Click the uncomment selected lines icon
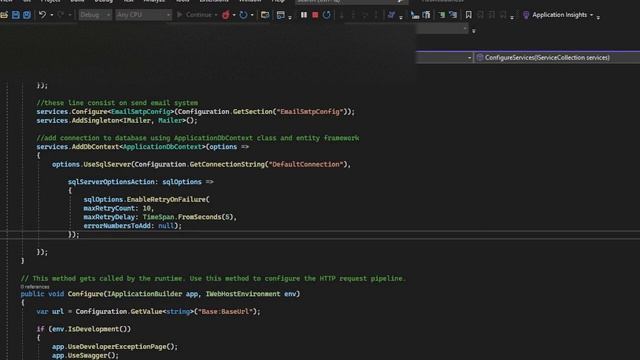 [453, 15]
